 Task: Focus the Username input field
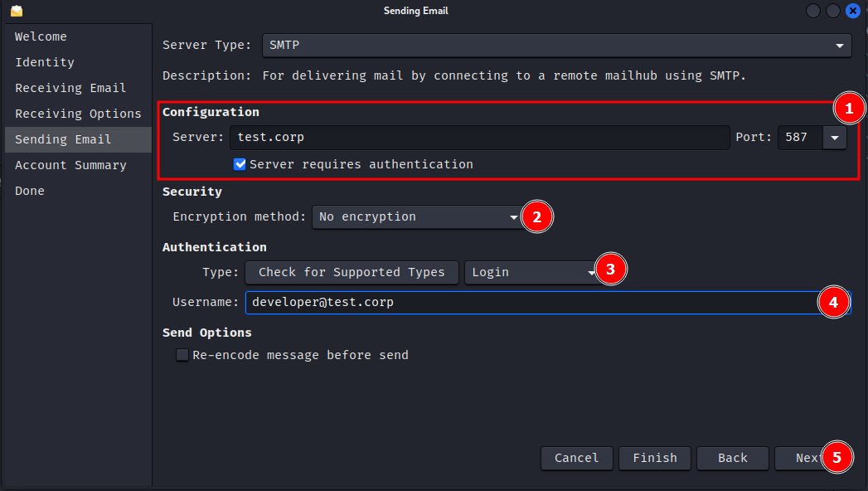(x=531, y=302)
